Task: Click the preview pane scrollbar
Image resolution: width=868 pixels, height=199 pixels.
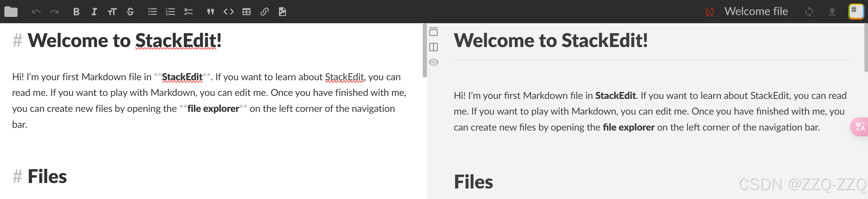Action: click(866, 48)
